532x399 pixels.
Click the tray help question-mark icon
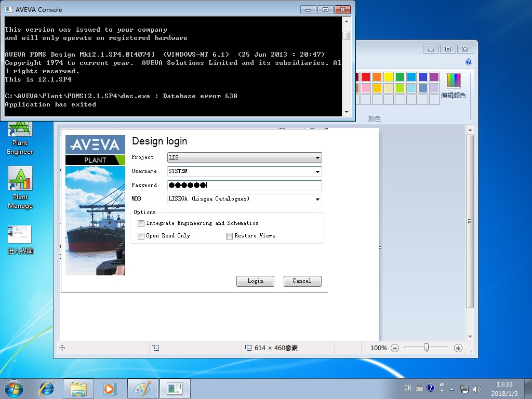430,388
